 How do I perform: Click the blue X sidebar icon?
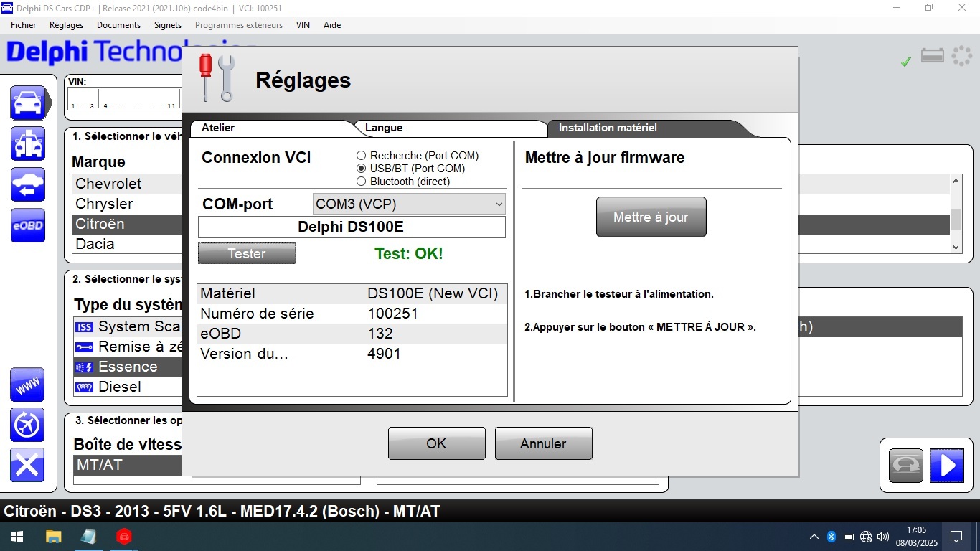(x=28, y=466)
